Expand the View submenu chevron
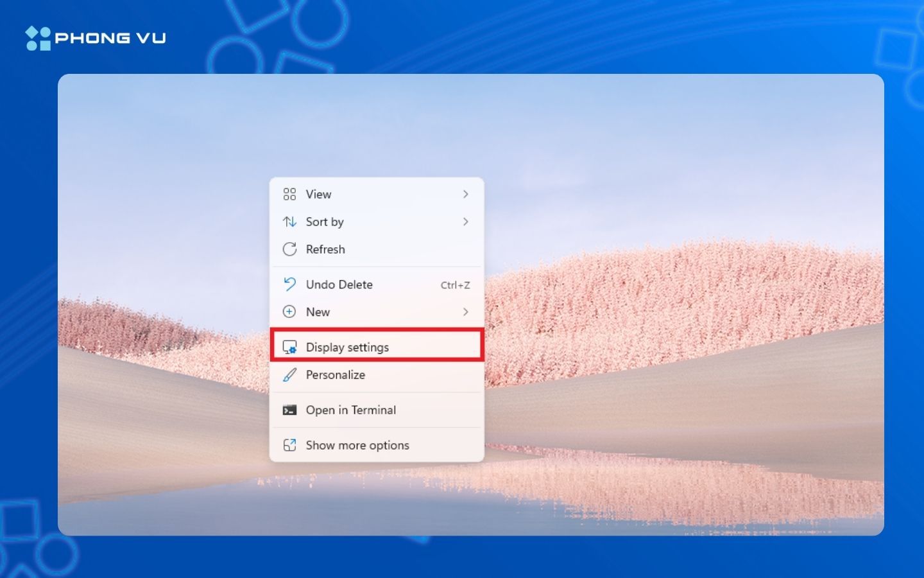Viewport: 924px width, 578px height. [x=466, y=194]
